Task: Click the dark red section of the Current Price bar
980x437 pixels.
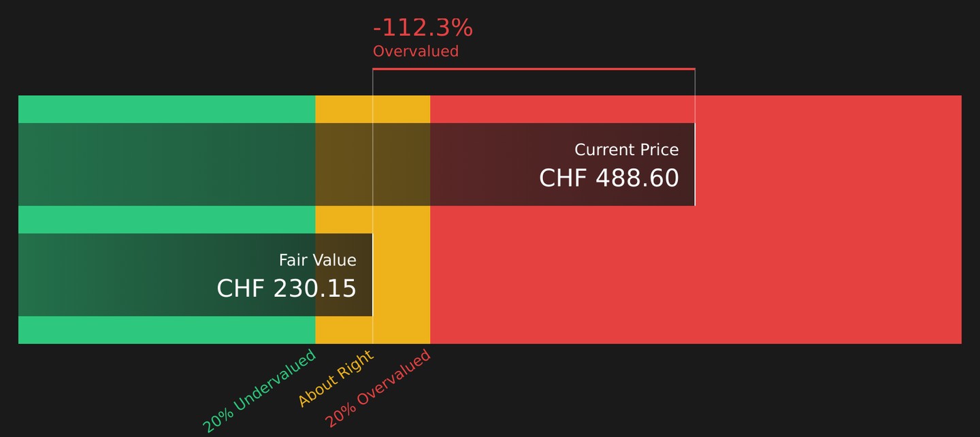Action: [562, 164]
